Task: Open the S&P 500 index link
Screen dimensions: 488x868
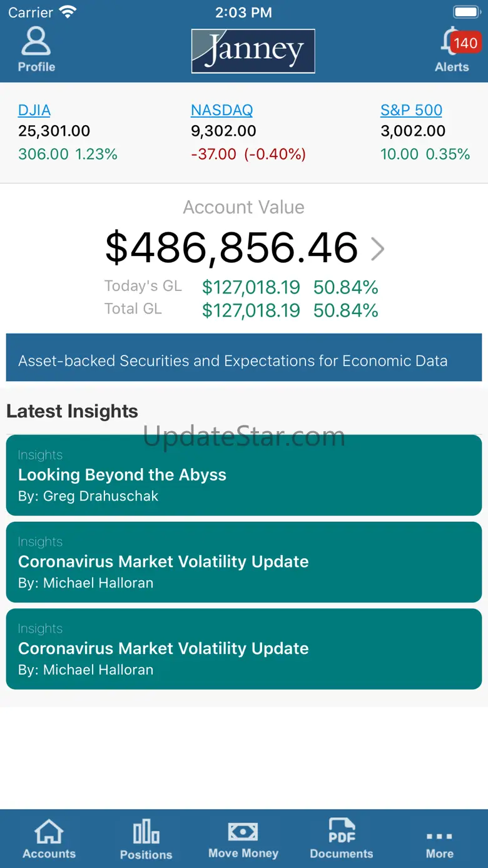Action: 411,110
